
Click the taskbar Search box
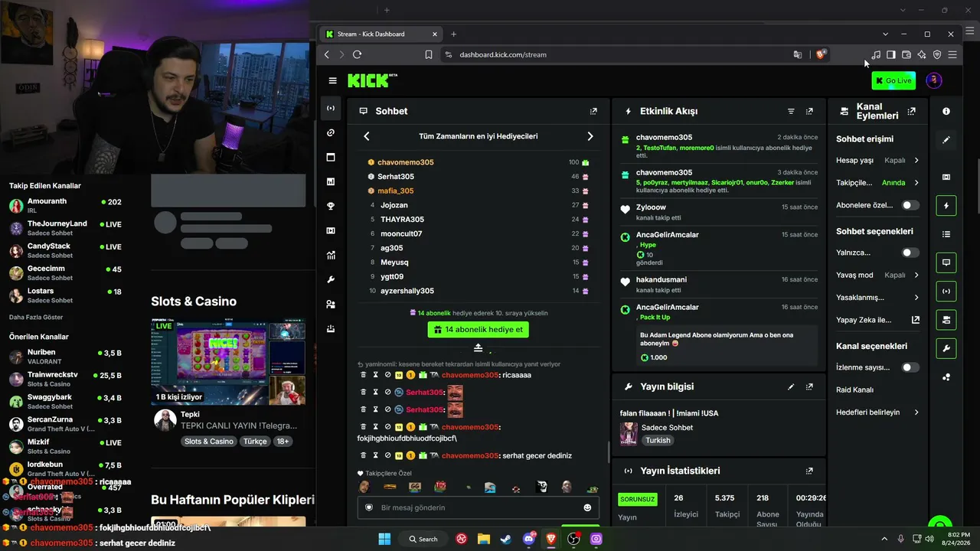click(x=423, y=539)
